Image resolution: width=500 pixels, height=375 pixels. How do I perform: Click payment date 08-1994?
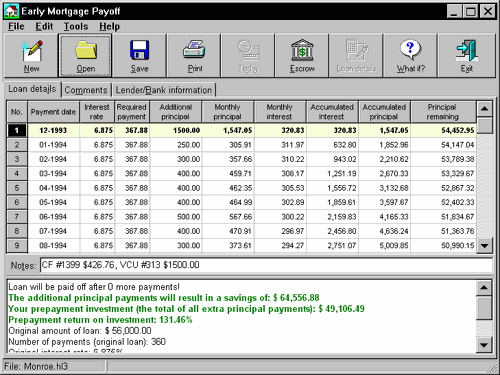53,246
